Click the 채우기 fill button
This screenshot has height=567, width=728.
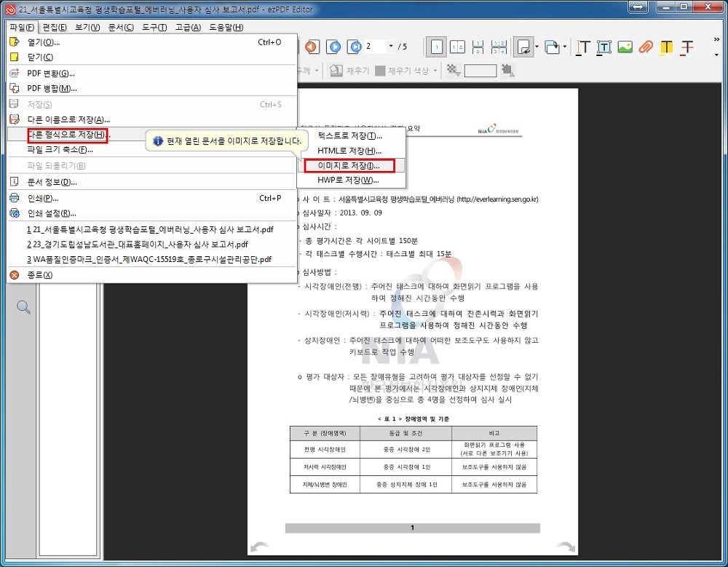(x=349, y=71)
